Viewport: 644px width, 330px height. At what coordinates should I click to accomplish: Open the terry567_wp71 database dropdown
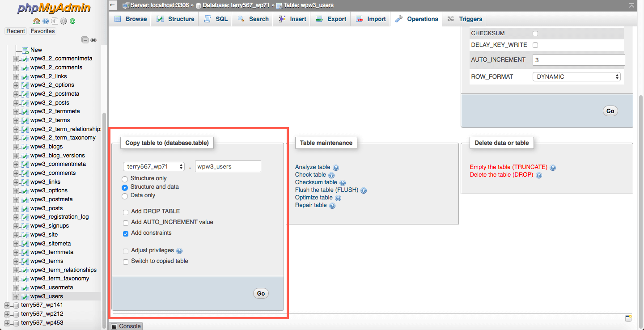tap(154, 166)
